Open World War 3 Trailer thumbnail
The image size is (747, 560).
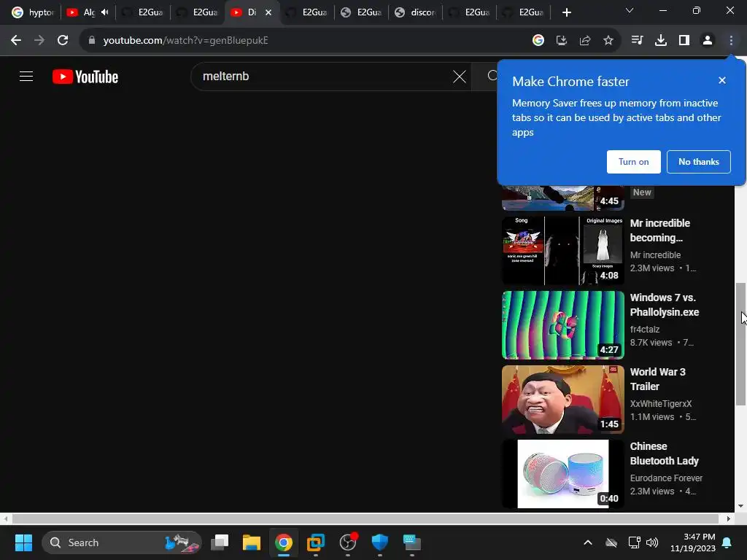tap(562, 400)
